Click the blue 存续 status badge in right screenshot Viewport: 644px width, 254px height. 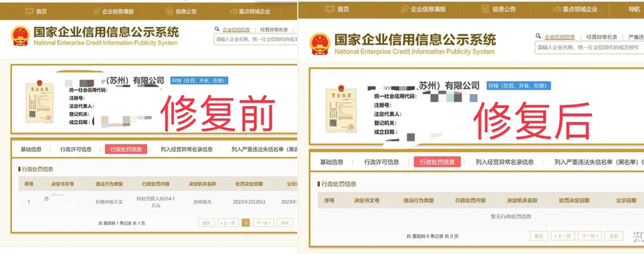click(519, 86)
